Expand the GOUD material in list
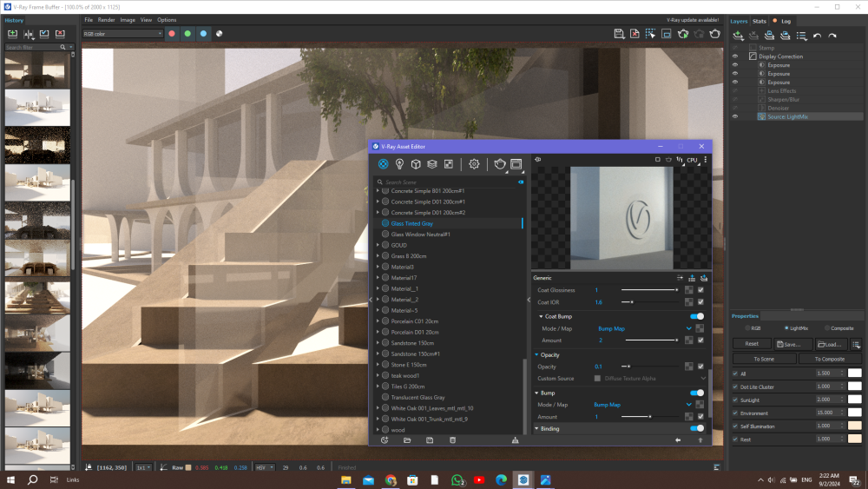The width and height of the screenshot is (868, 489). click(378, 246)
